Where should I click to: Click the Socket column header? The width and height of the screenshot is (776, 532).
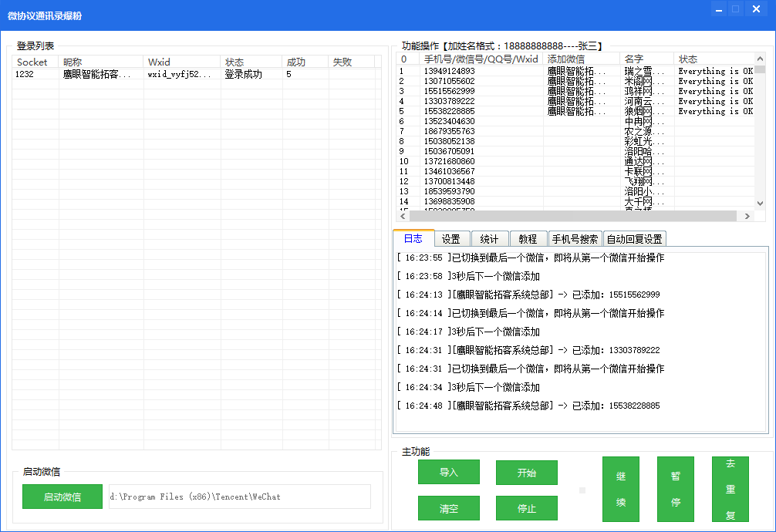35,62
